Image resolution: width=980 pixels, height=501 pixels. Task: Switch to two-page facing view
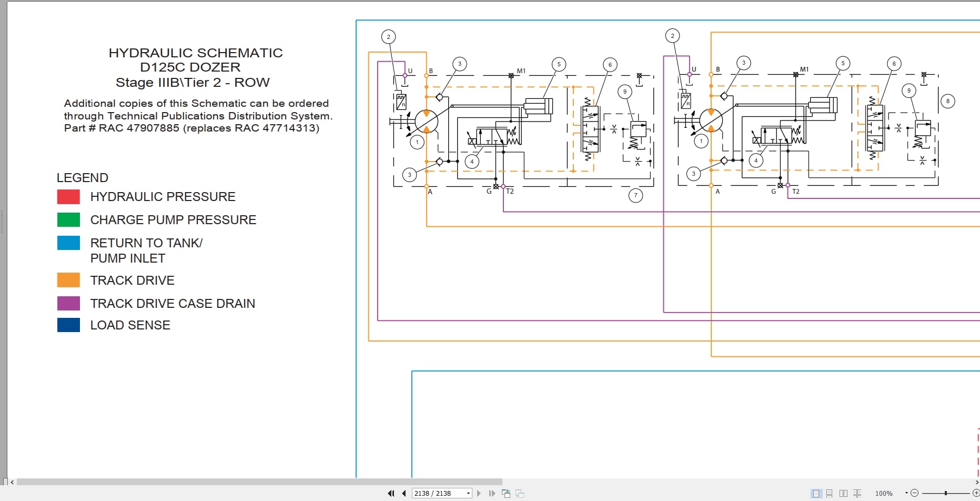coord(843,493)
